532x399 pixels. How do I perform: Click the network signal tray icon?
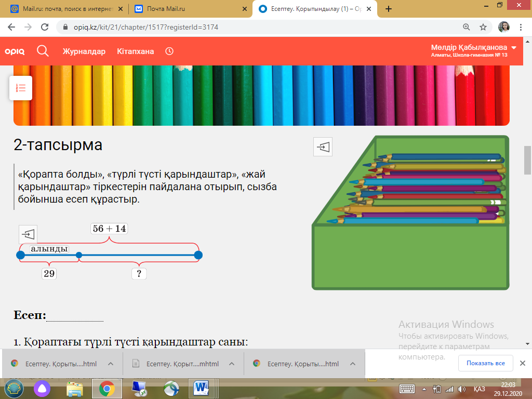pos(449,389)
